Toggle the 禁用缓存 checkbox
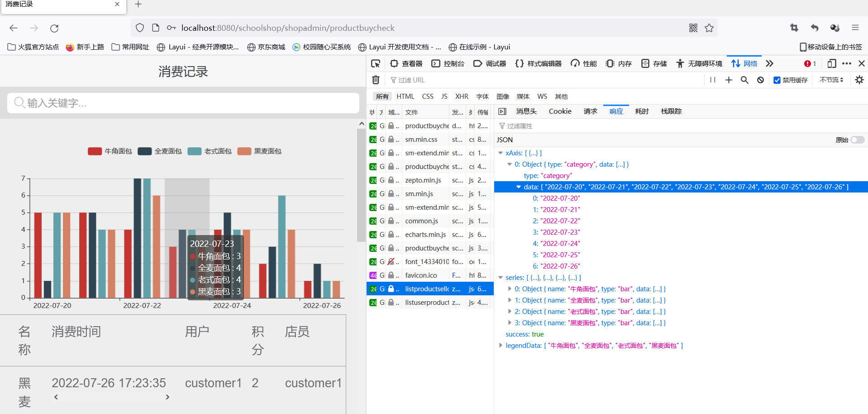Screen dimensions: 868x414 coord(777,80)
